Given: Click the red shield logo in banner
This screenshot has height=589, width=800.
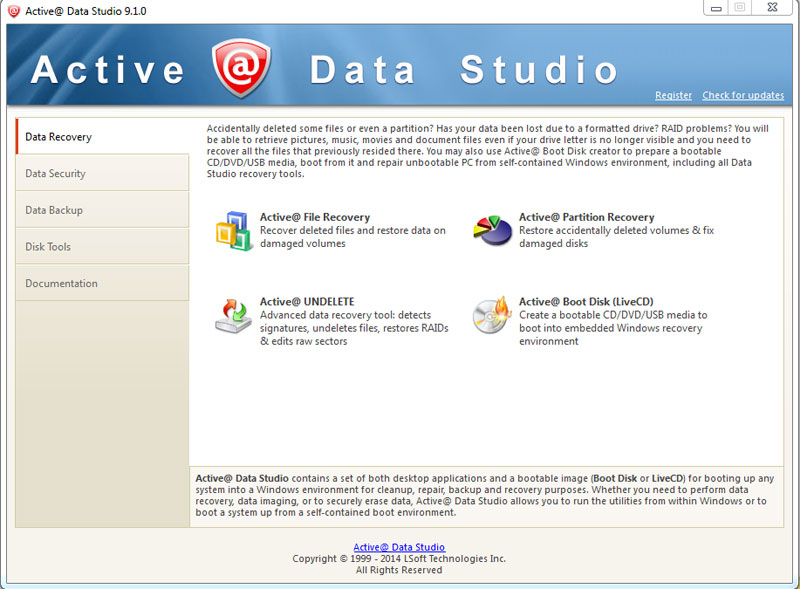Looking at the screenshot, I should click(x=241, y=68).
